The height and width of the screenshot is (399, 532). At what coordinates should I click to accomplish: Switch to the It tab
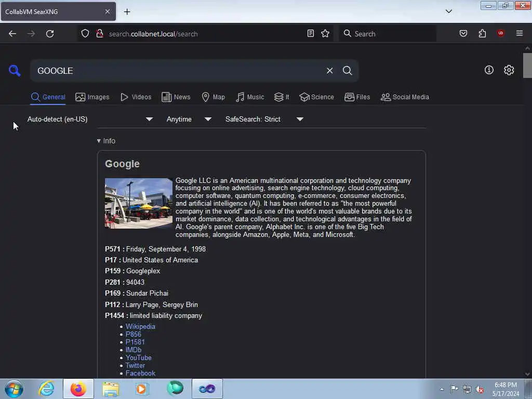[x=282, y=97]
